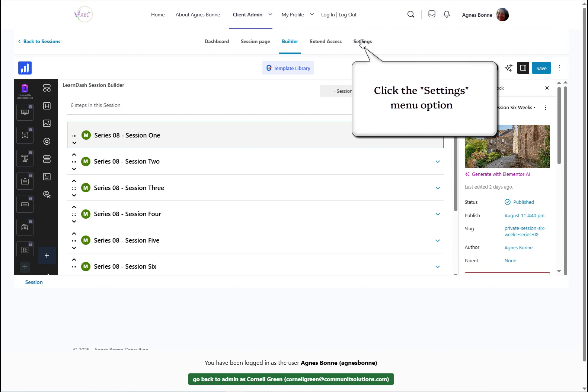Open the notifications bell icon
The image size is (588, 392).
[447, 15]
